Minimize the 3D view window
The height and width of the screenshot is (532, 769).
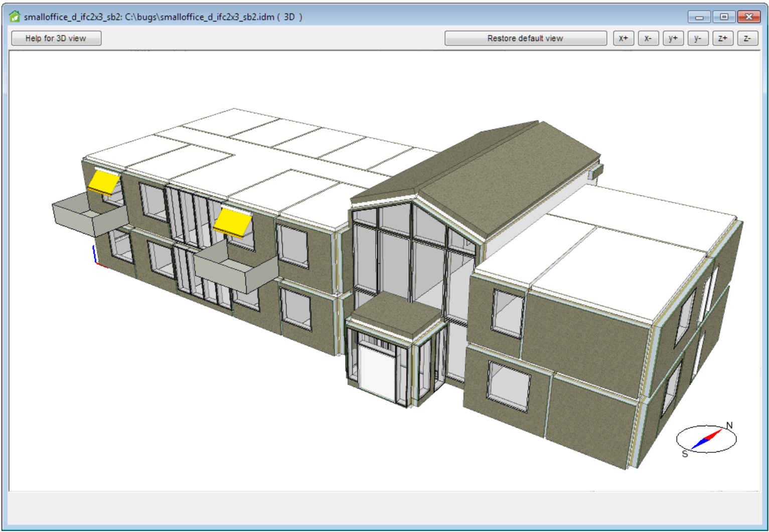[699, 17]
